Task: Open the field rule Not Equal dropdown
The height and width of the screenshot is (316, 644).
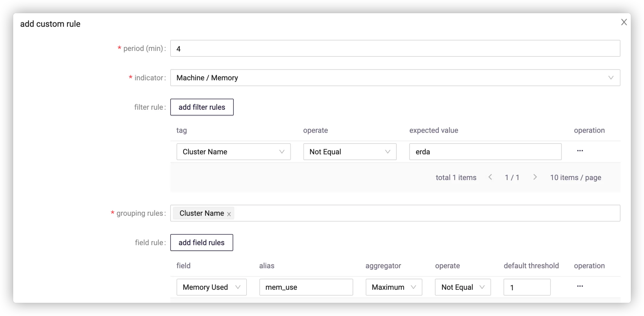Action: (463, 287)
